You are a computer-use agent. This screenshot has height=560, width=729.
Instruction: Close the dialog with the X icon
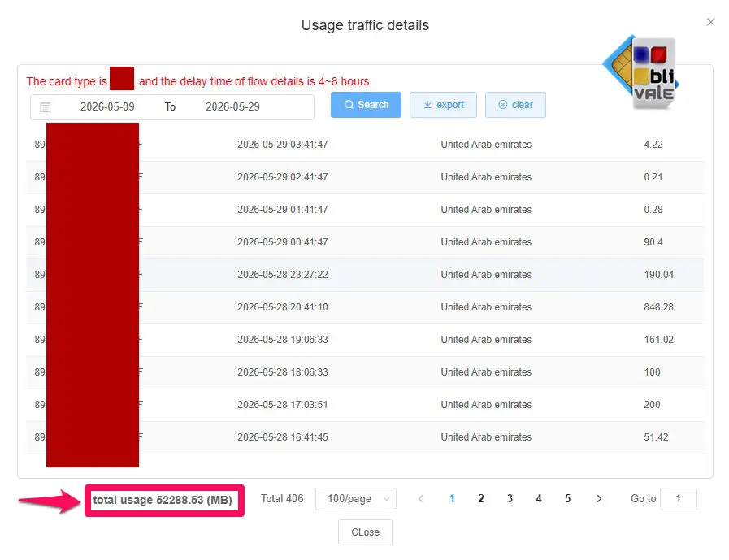(710, 22)
